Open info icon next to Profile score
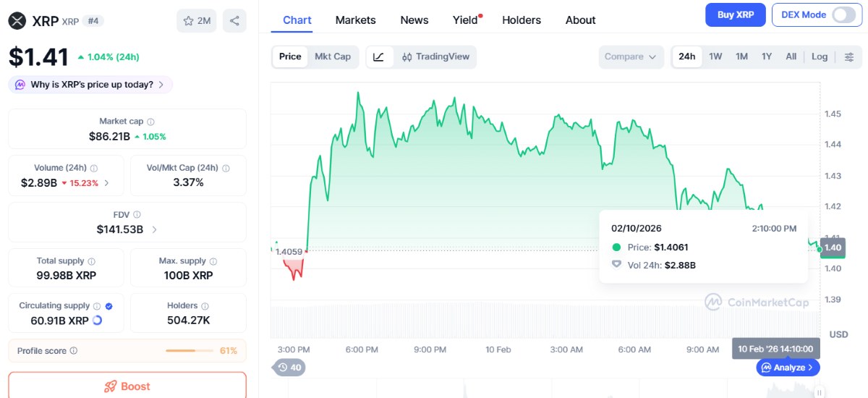 coord(74,351)
